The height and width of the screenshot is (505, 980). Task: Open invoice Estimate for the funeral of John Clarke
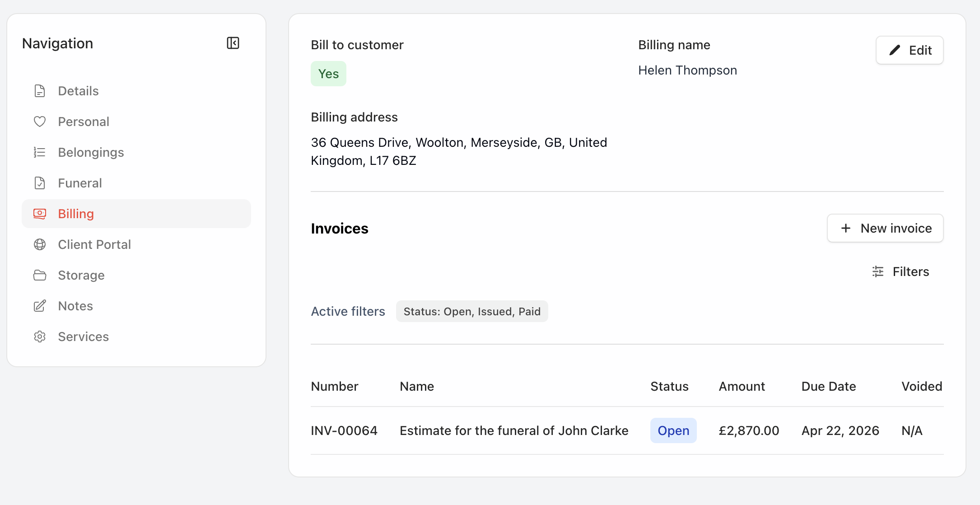pyautogui.click(x=514, y=430)
